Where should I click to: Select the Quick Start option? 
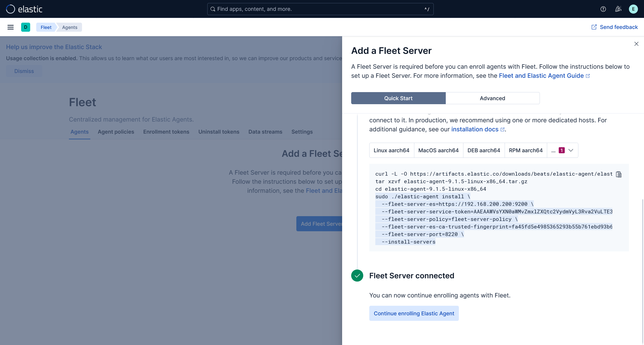[398, 98]
